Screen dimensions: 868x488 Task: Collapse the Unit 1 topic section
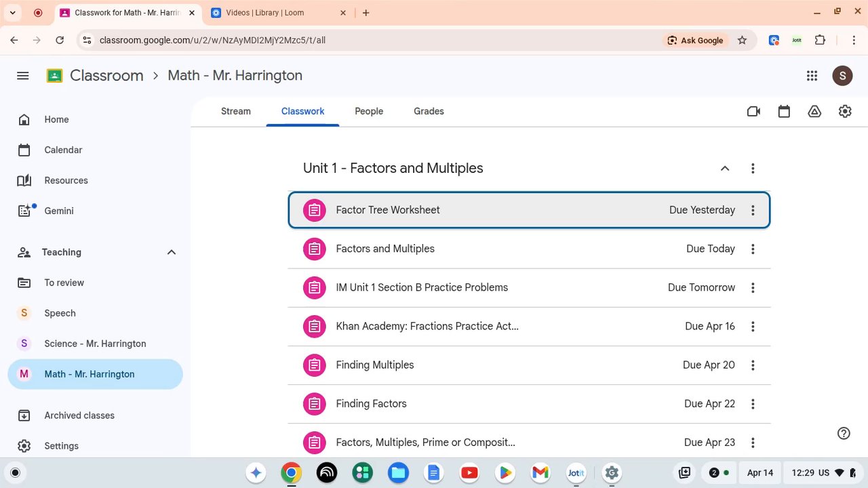725,168
